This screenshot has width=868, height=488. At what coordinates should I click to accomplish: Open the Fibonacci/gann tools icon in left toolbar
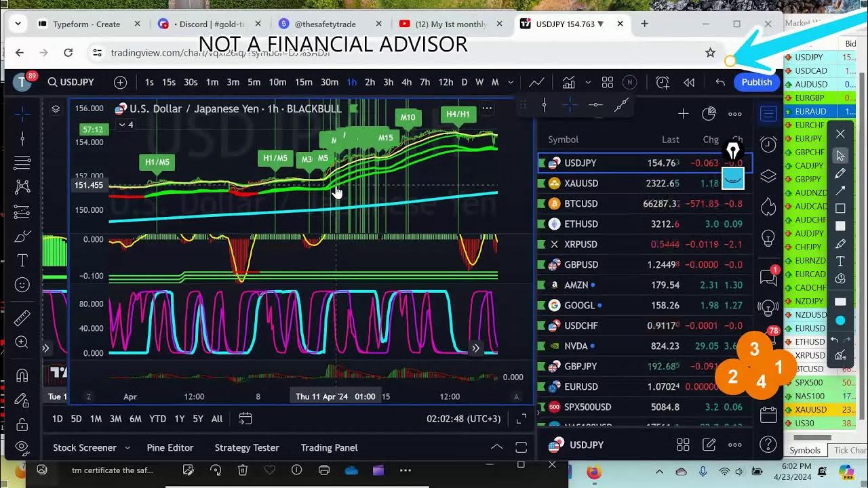22,163
